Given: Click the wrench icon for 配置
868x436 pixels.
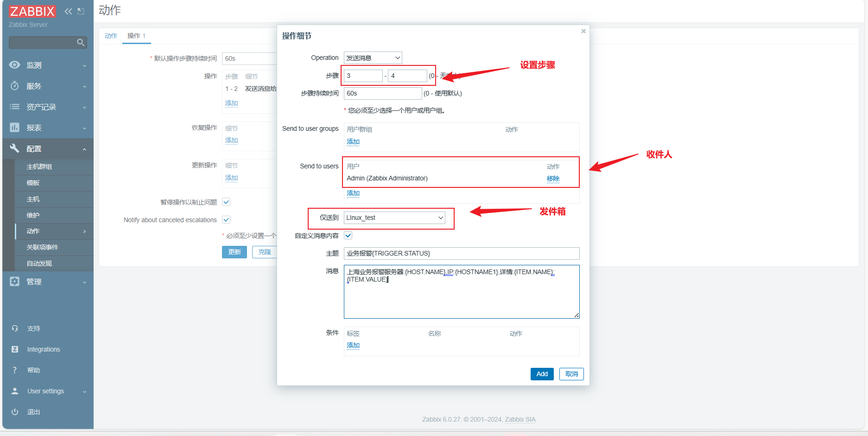Looking at the screenshot, I should click(x=15, y=148).
